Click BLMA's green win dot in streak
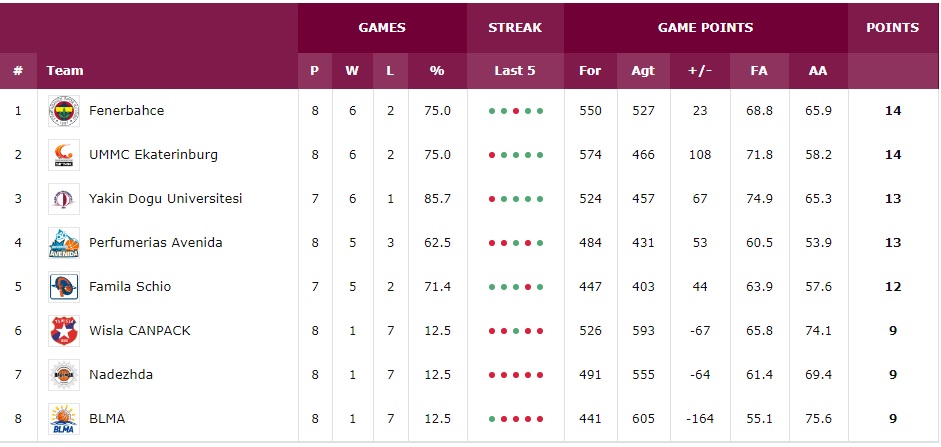This screenshot has height=447, width=941. coord(492,419)
